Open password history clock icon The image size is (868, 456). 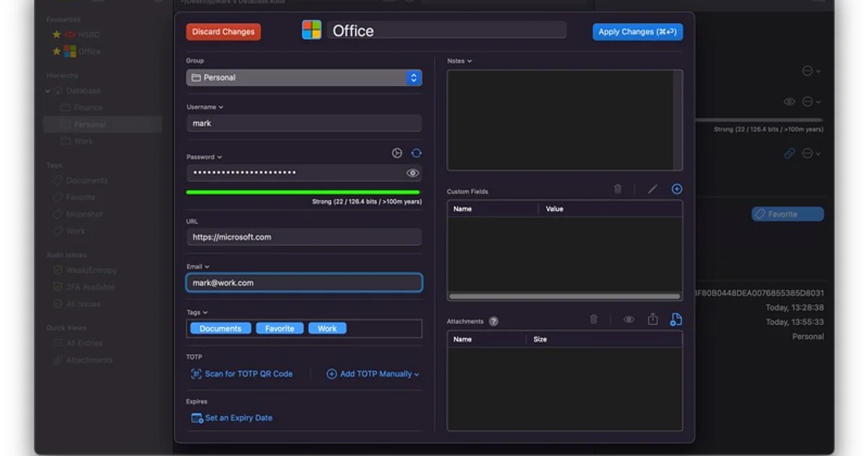(x=396, y=153)
